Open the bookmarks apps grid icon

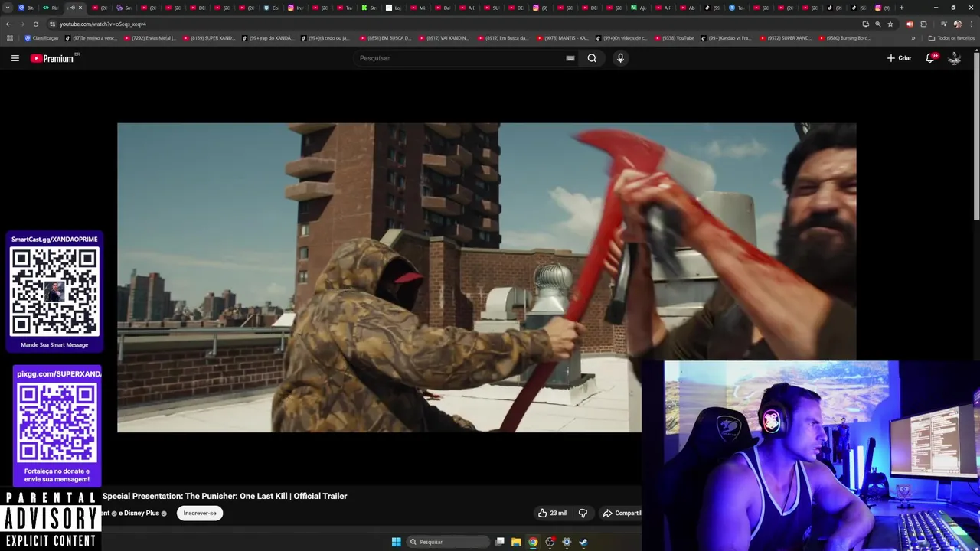point(8,37)
